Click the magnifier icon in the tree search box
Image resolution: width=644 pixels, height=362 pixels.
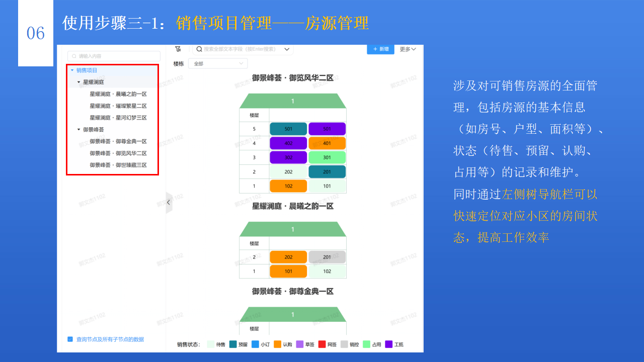[x=72, y=56]
